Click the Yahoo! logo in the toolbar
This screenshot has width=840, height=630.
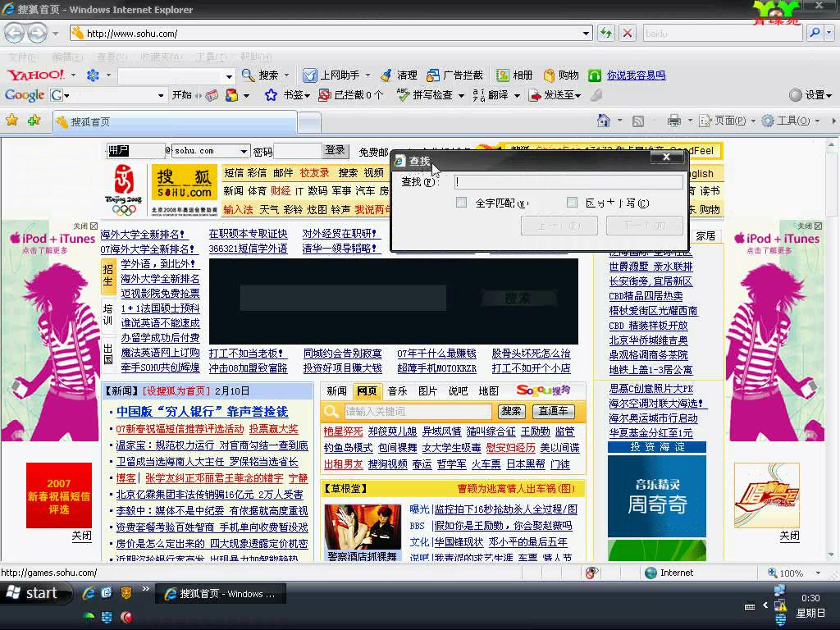(35, 75)
